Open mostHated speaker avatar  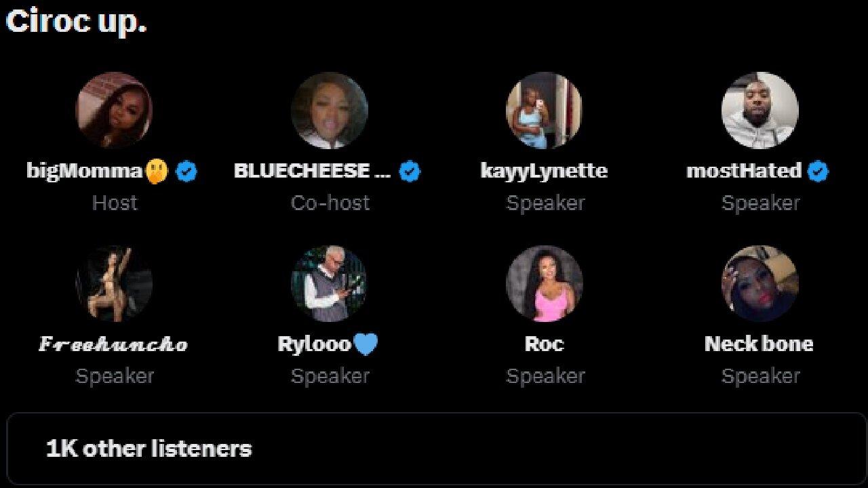tap(759, 110)
